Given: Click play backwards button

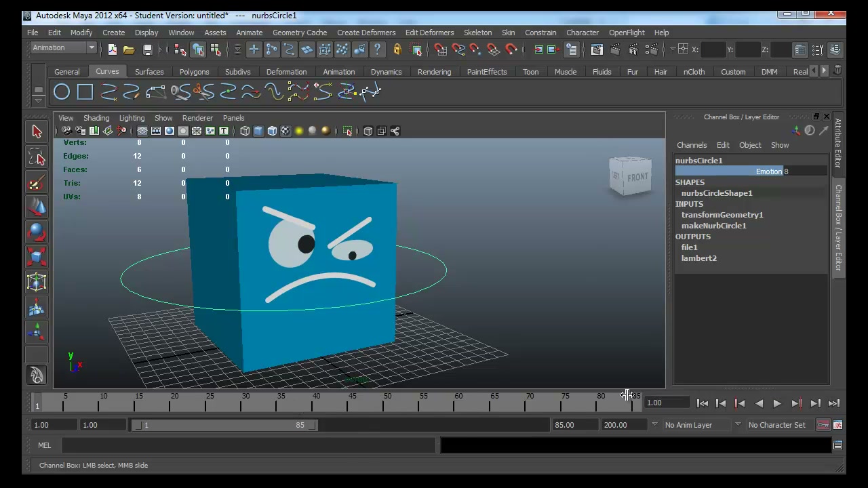Looking at the screenshot, I should click(x=759, y=403).
